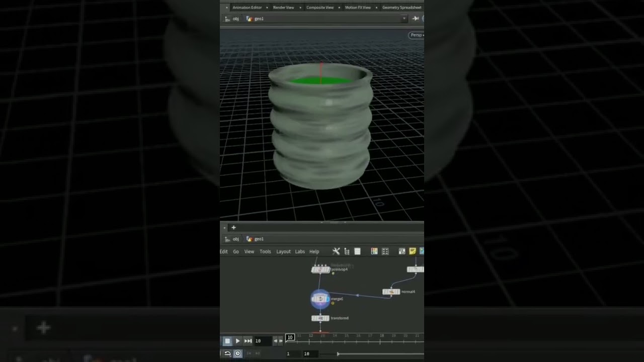Open the Persp camera dropdown

pos(417,35)
